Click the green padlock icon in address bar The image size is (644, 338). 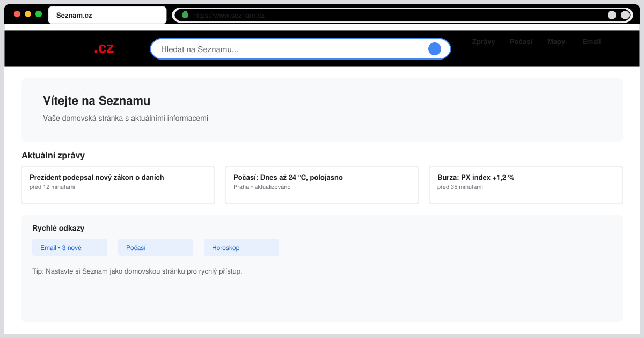point(185,15)
